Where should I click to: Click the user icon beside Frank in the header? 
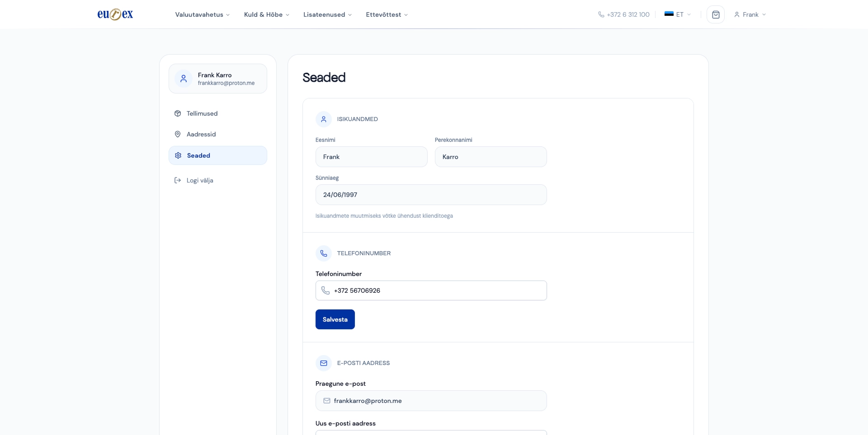[x=737, y=14]
